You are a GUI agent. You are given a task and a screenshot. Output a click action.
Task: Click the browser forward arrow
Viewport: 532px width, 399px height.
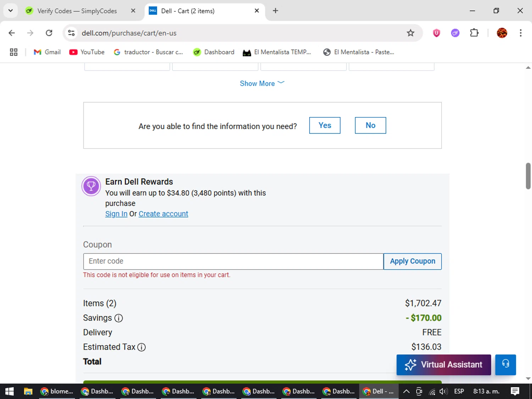click(x=30, y=33)
